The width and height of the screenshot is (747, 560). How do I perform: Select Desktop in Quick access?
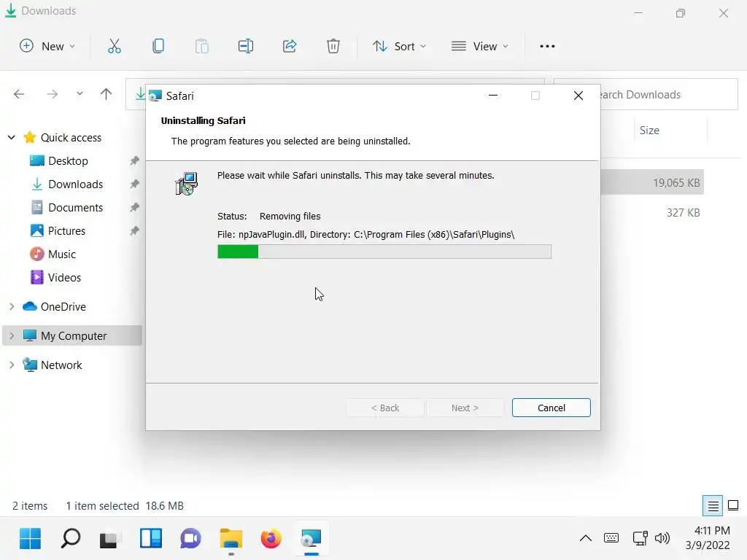(68, 161)
